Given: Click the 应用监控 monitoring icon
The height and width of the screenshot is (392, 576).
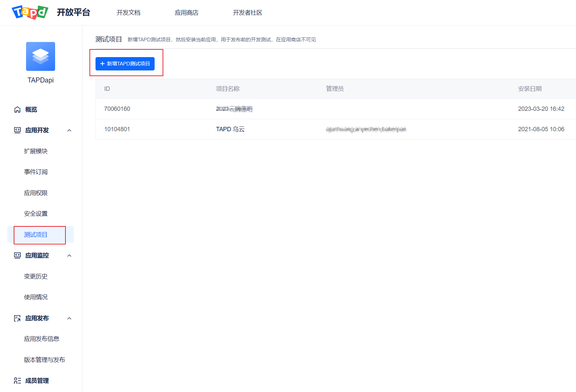Looking at the screenshot, I should [17, 255].
